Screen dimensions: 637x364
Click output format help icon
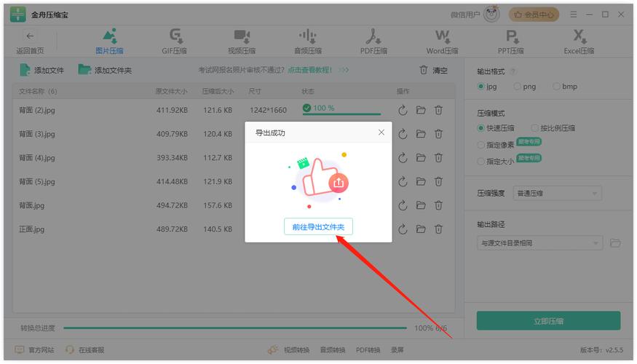click(x=513, y=71)
